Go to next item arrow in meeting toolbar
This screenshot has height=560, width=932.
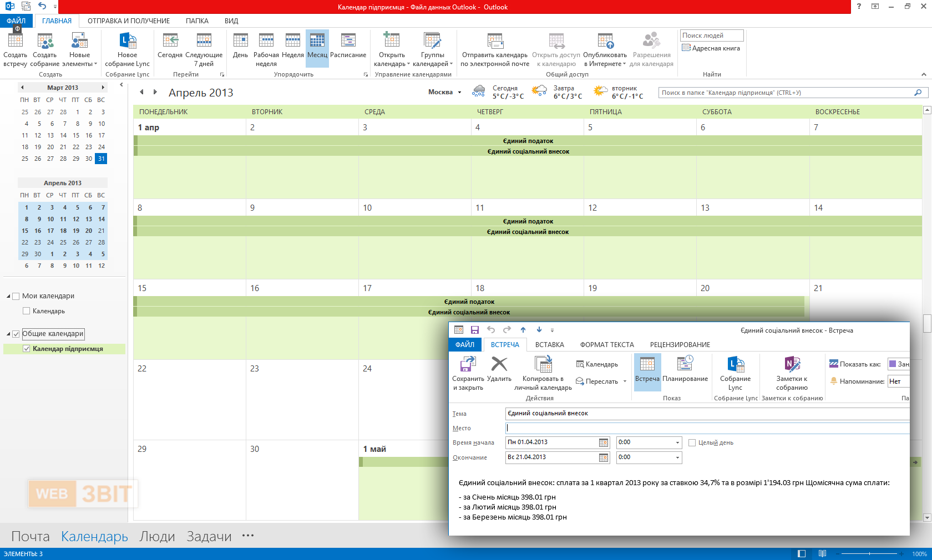click(x=539, y=330)
